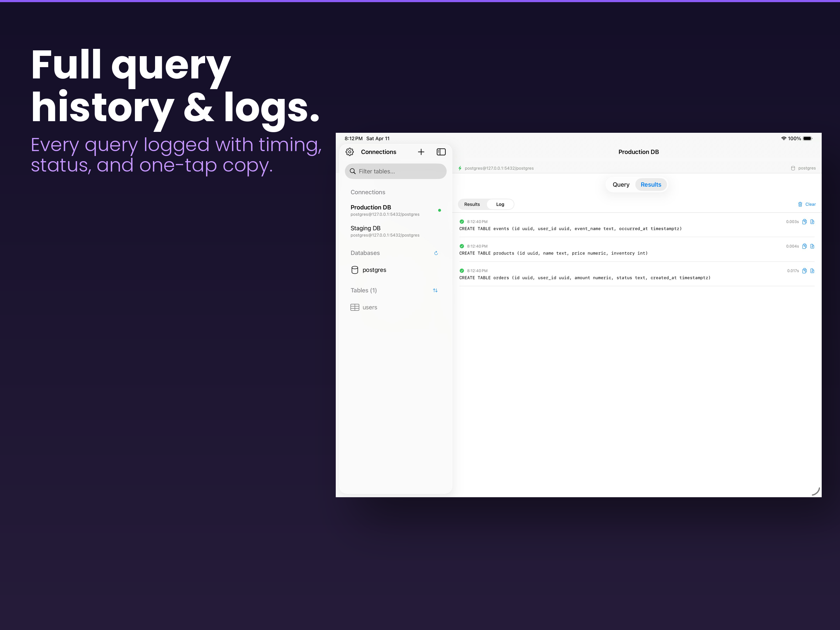Select the Staging DB connection
The height and width of the screenshot is (630, 840).
click(396, 231)
